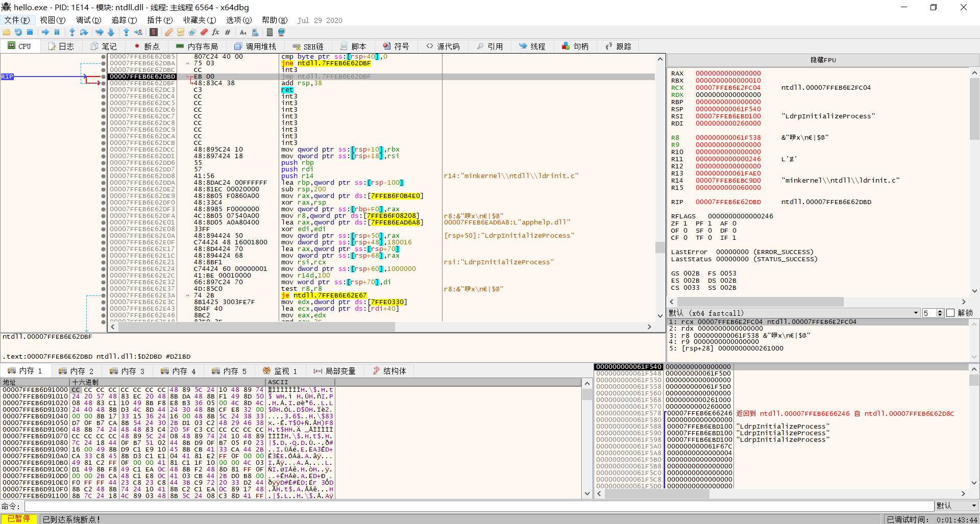The height and width of the screenshot is (524, 980).
Task: Switch to the 断点 tab
Action: [x=146, y=46]
